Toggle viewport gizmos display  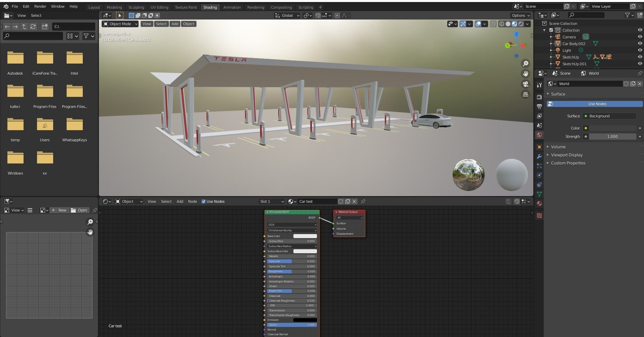coord(463,24)
